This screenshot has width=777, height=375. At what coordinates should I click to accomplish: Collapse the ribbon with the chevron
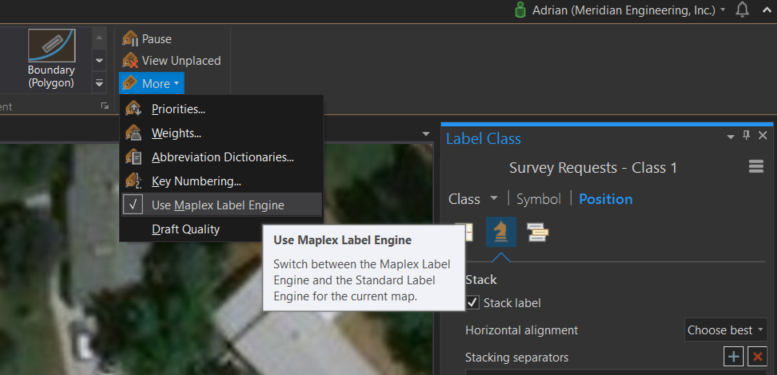click(767, 10)
